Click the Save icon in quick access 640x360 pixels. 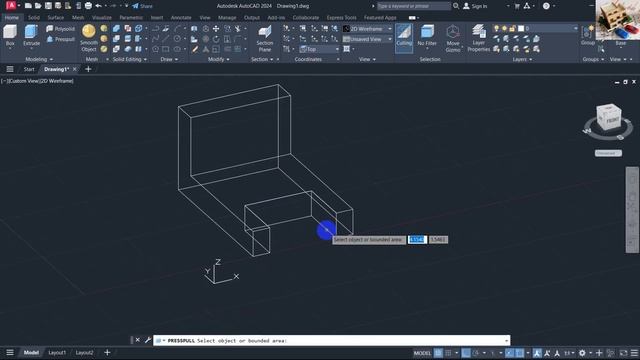pyautogui.click(x=48, y=6)
